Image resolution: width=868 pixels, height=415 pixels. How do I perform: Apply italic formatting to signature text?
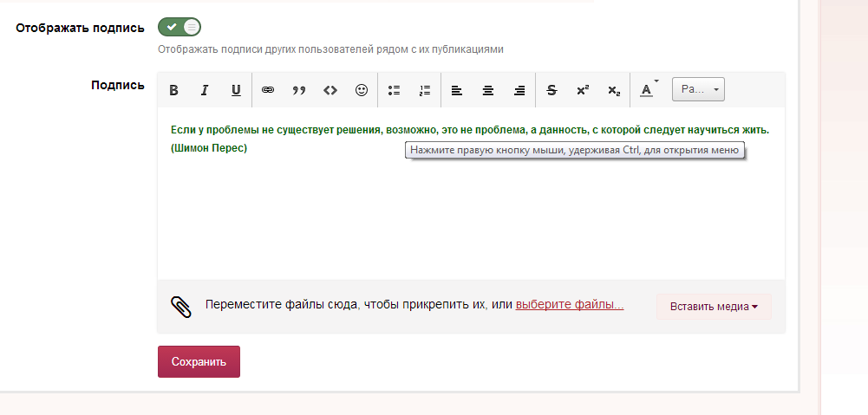click(x=205, y=90)
